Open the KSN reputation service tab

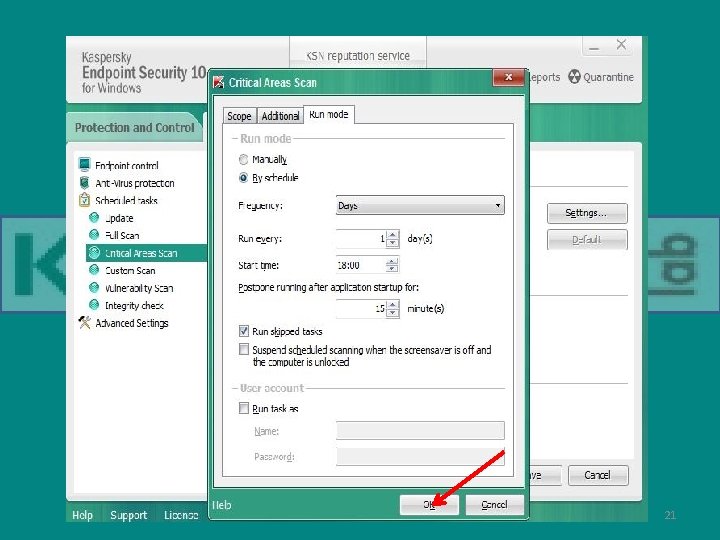pyautogui.click(x=358, y=56)
